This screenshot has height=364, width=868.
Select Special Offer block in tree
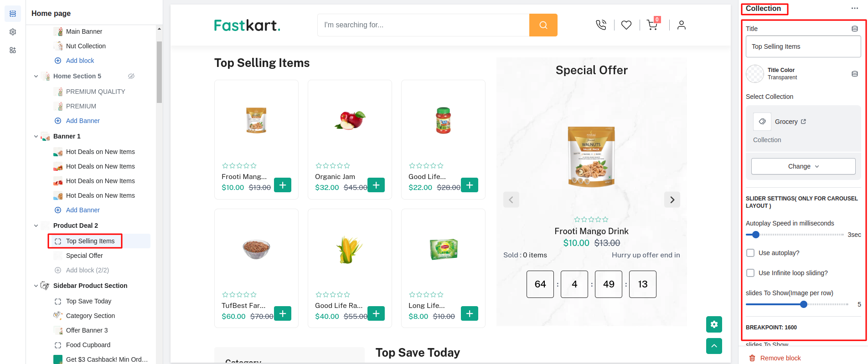[84, 256]
